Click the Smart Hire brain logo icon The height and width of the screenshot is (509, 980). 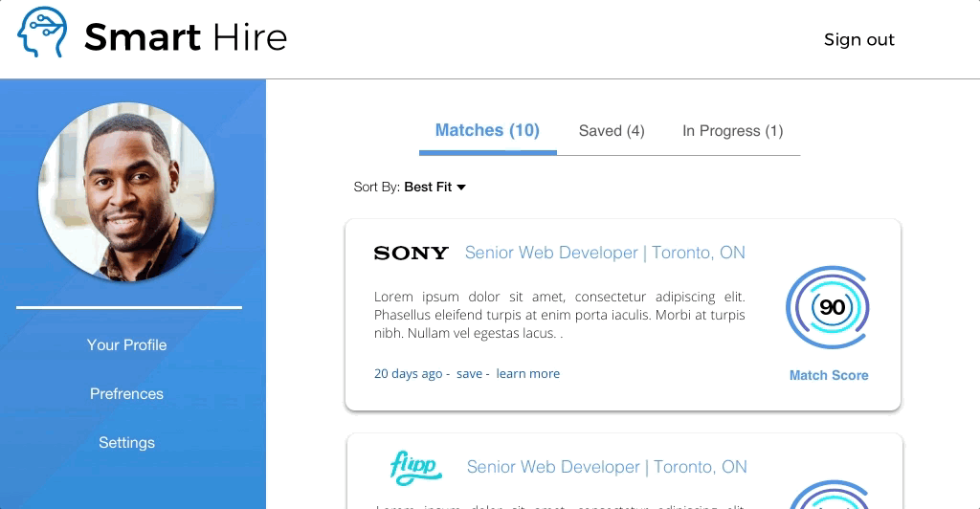point(42,33)
